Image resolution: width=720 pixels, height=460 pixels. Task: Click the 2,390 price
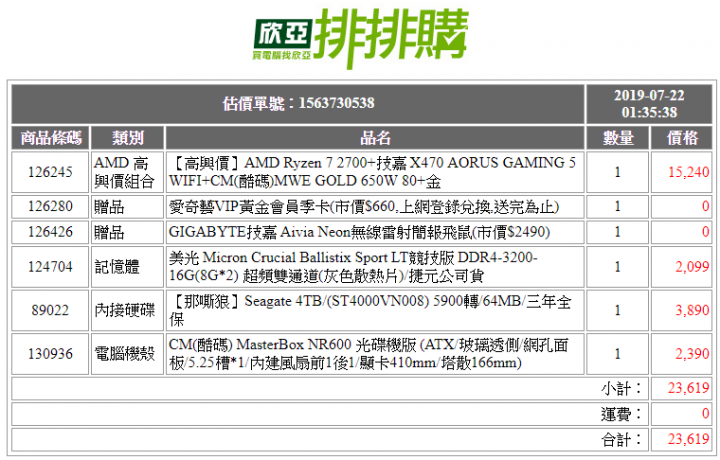click(692, 354)
